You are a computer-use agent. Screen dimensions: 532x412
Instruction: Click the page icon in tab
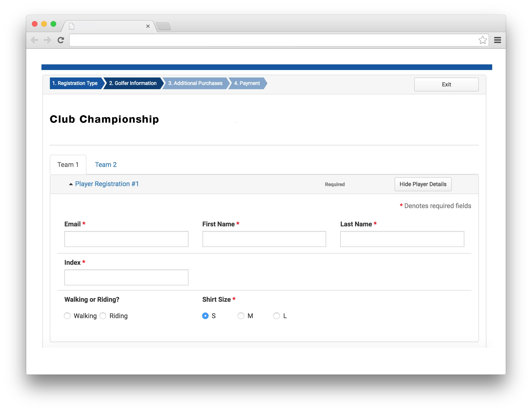[72, 26]
